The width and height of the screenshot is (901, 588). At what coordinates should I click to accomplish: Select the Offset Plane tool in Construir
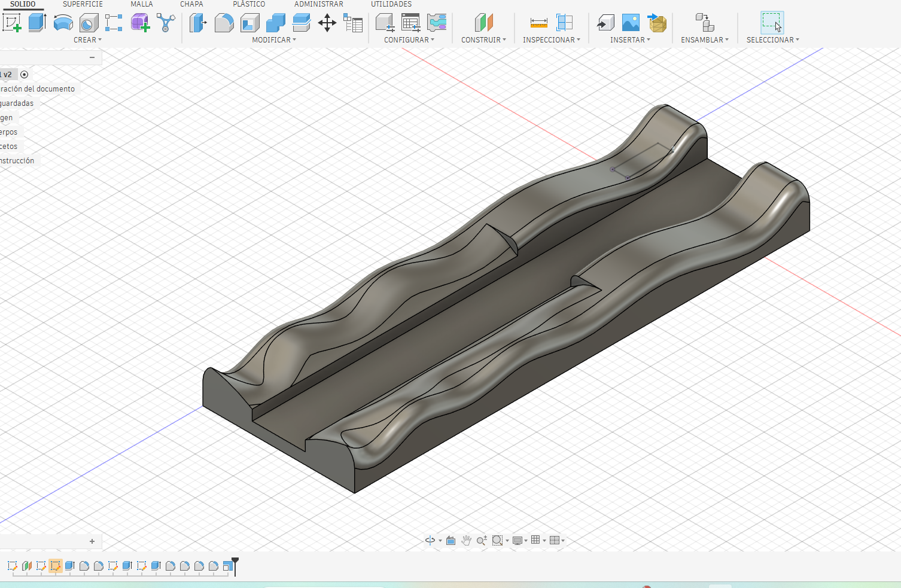(483, 23)
